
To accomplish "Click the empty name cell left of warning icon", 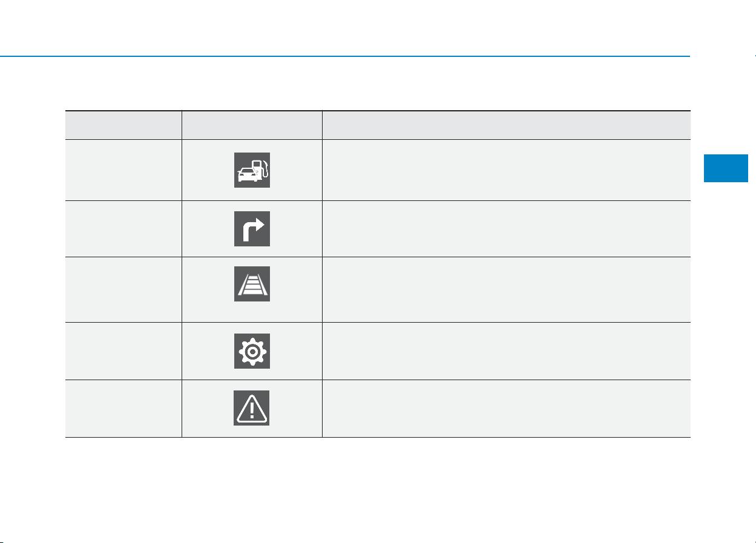I will (x=123, y=409).
